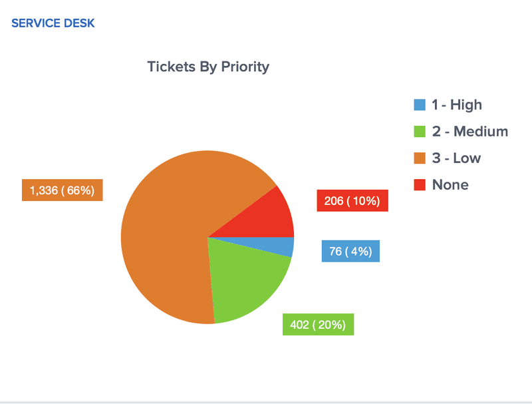Toggle the 3 - Low legend label
Image resolution: width=532 pixels, height=404 pixels.
[x=456, y=158]
